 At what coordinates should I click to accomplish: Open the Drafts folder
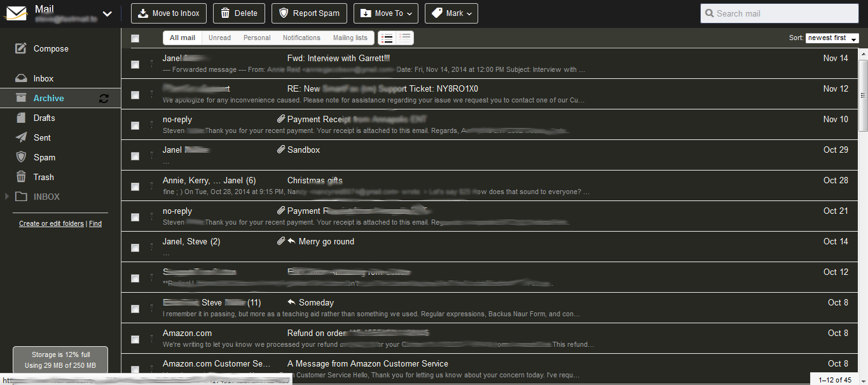coord(44,118)
